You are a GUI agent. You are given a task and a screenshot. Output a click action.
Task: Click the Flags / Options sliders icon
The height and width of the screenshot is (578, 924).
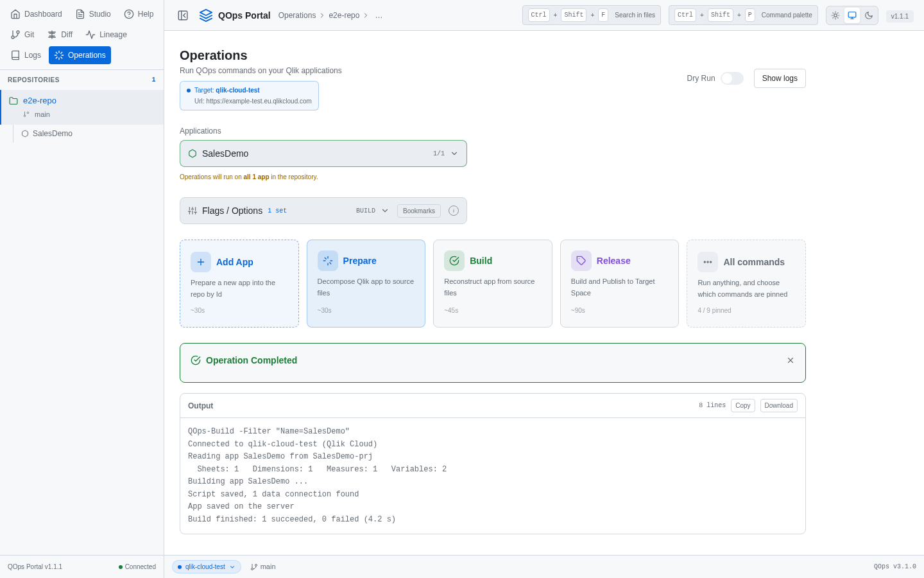[193, 211]
